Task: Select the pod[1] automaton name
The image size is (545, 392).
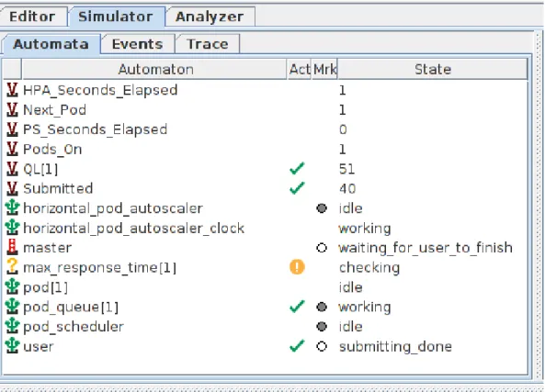Action: point(46,288)
